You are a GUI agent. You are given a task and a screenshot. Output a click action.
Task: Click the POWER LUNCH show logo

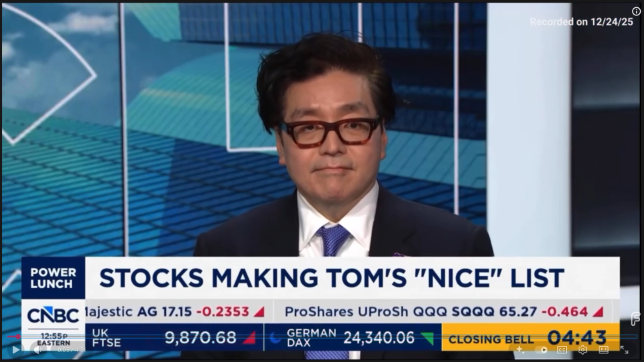coord(53,278)
